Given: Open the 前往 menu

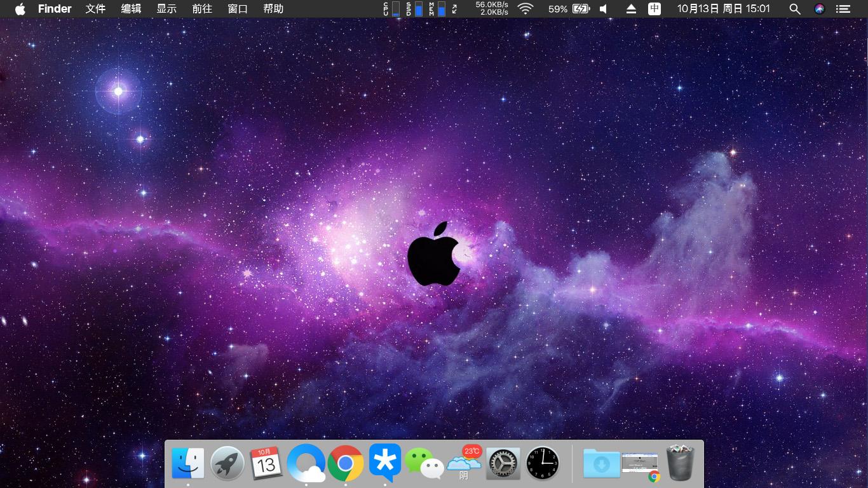Looking at the screenshot, I should [202, 9].
